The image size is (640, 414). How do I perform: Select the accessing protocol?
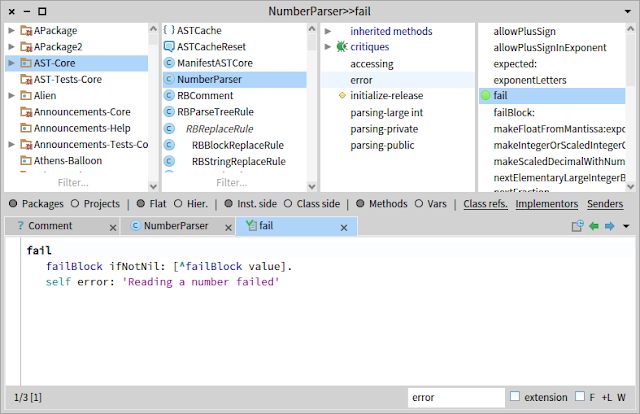(x=398, y=64)
